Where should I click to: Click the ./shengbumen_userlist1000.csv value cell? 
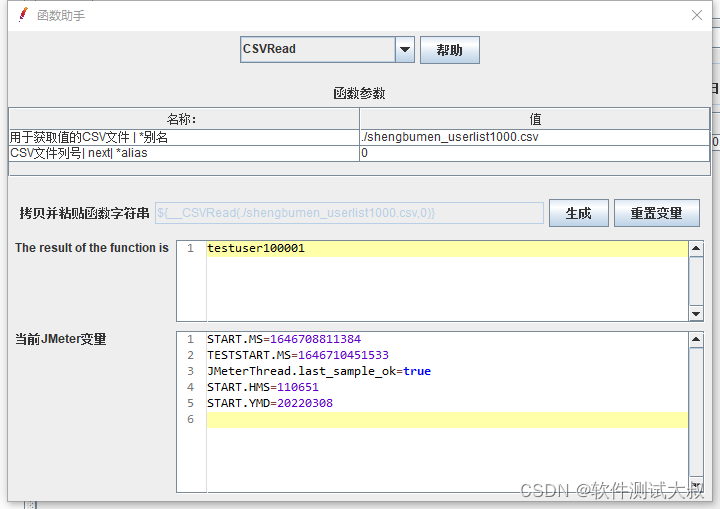click(534, 137)
